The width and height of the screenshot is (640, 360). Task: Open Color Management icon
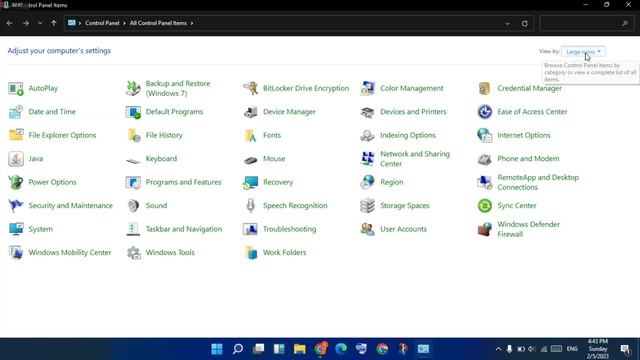pos(368,88)
